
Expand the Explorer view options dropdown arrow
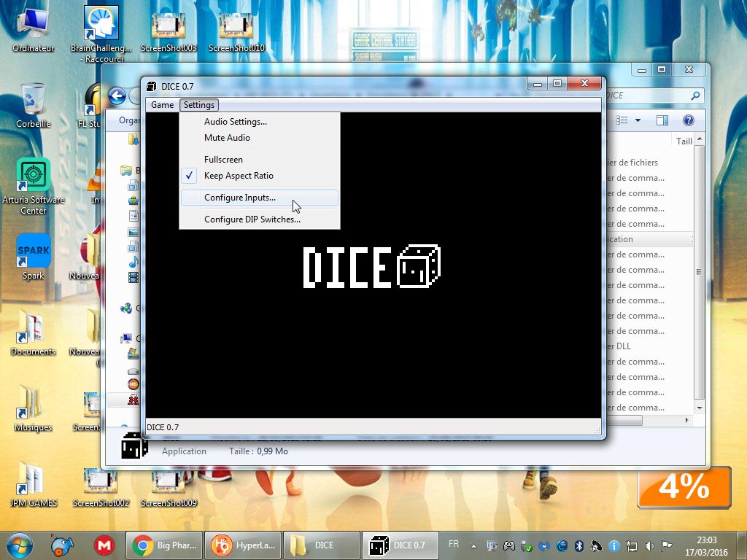click(638, 120)
